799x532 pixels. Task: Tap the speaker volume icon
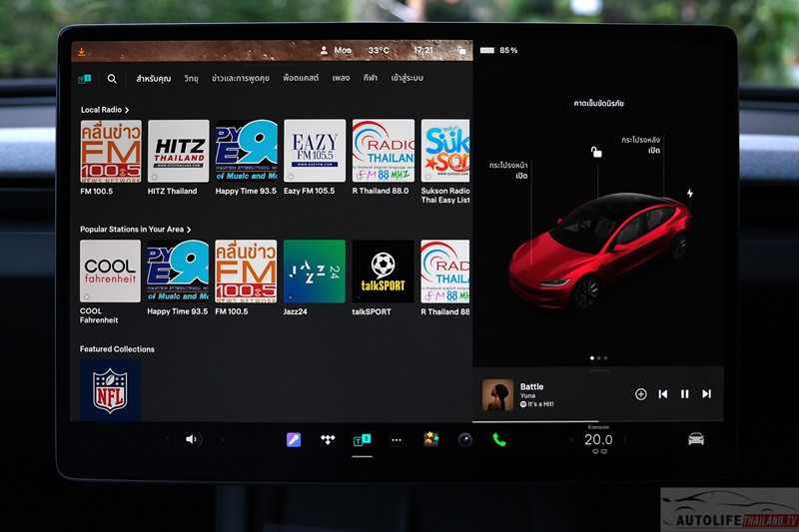coord(193,439)
